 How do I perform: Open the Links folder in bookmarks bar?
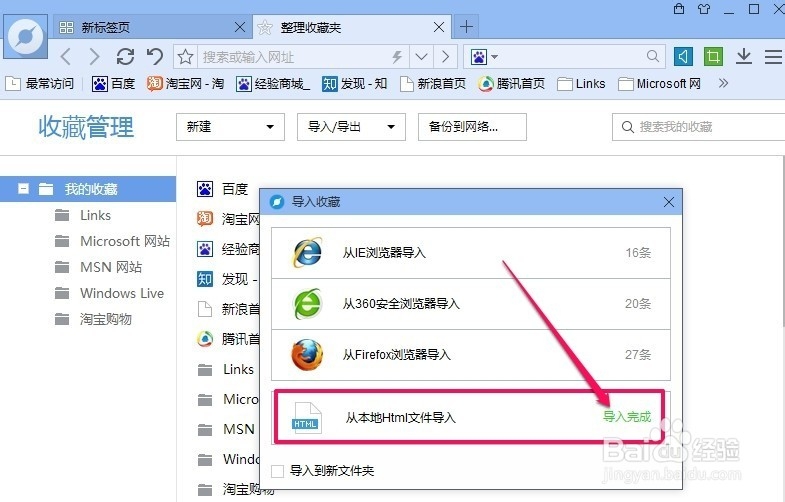(x=581, y=84)
